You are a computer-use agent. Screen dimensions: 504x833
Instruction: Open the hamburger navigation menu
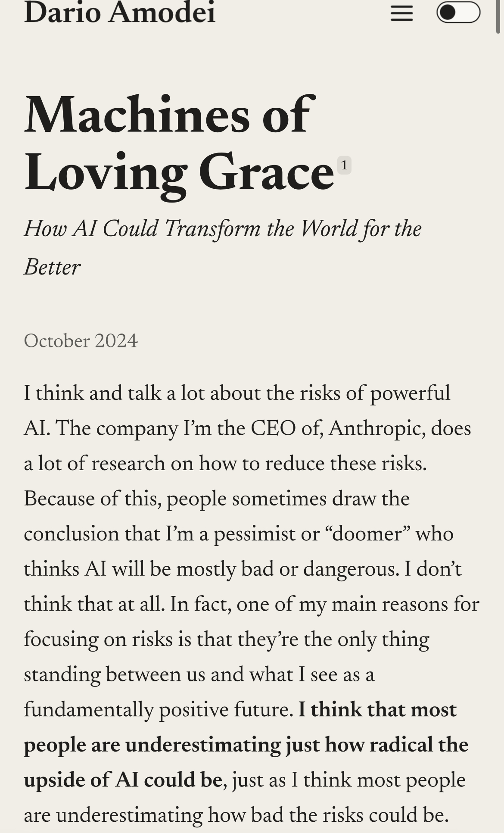[x=401, y=13]
